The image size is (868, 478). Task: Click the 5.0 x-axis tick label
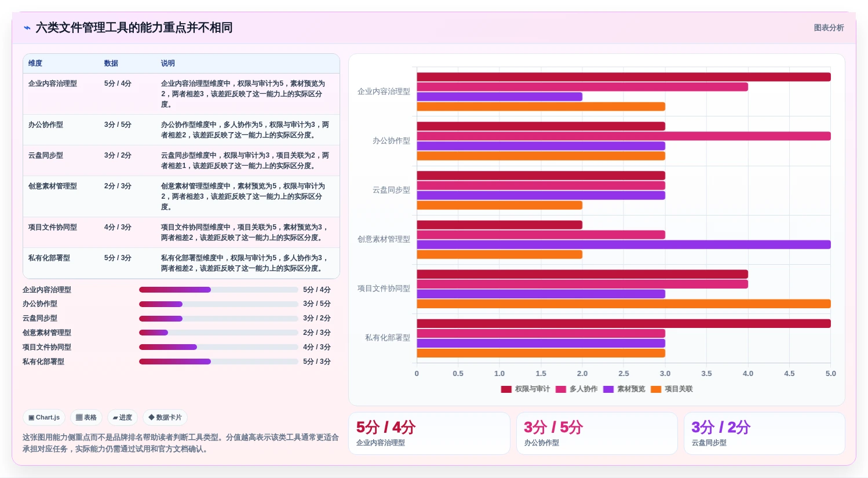831,374
